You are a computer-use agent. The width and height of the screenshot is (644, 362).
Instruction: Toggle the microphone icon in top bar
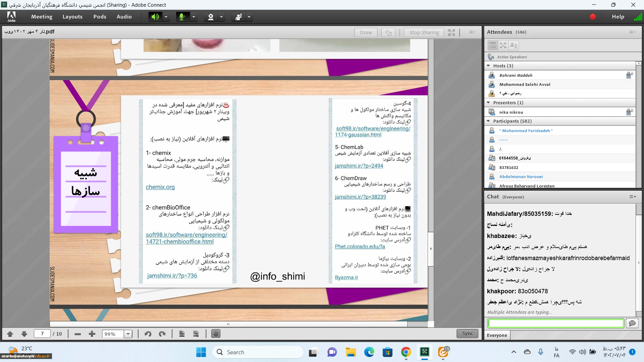point(182,17)
